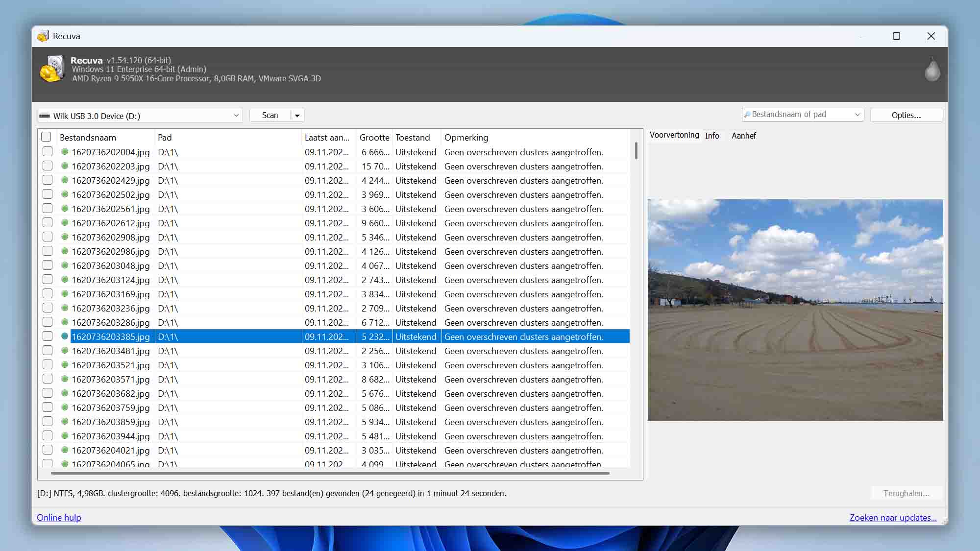Open the bestandsnaam of pad search dropdown
Screen dimensions: 980x551
[857, 115]
